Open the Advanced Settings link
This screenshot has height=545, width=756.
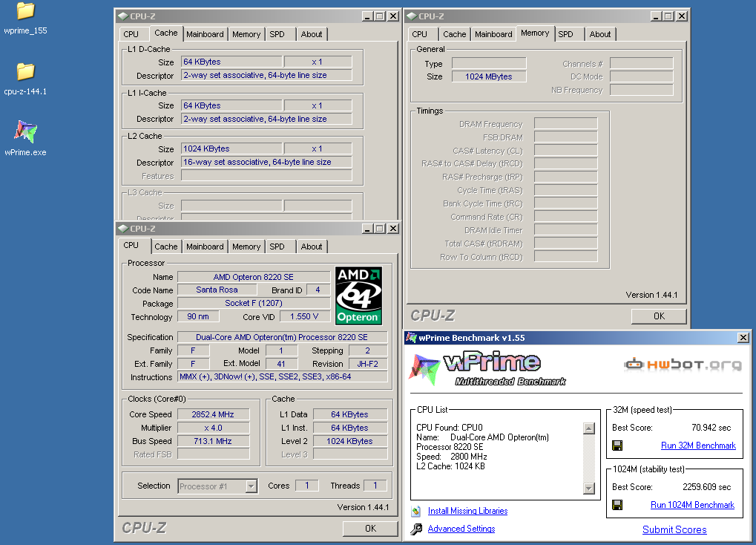pyautogui.click(x=461, y=529)
